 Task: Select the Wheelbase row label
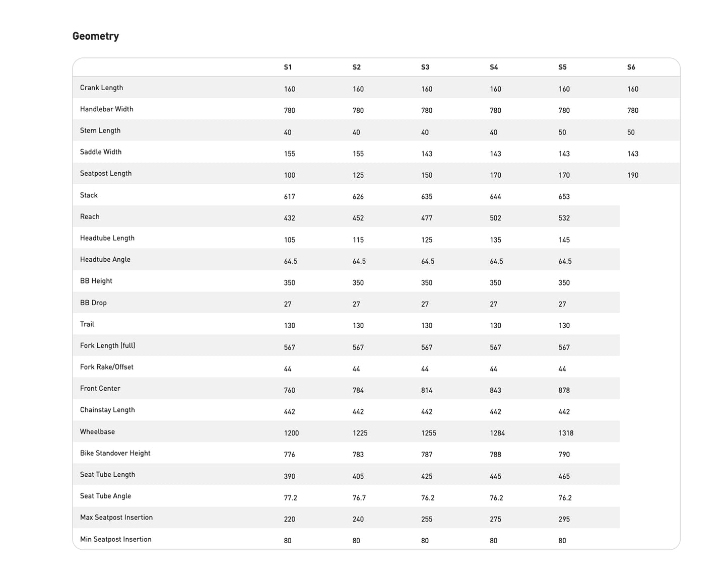(x=97, y=431)
